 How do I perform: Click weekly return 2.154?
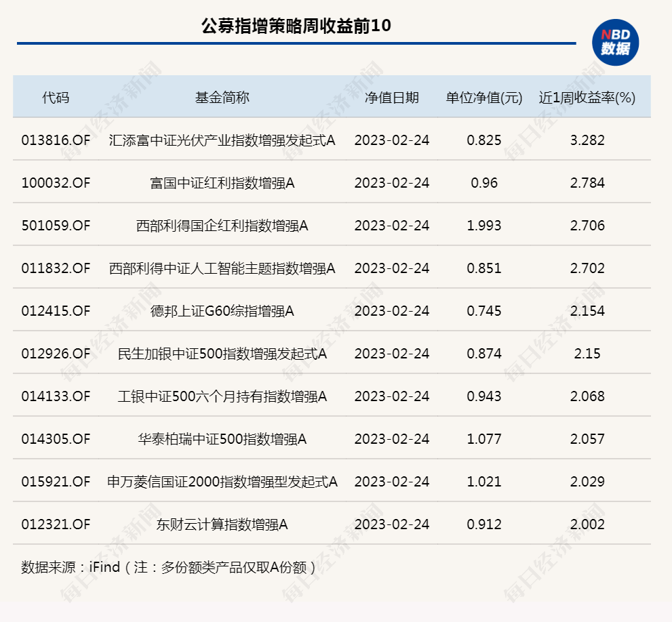point(587,310)
